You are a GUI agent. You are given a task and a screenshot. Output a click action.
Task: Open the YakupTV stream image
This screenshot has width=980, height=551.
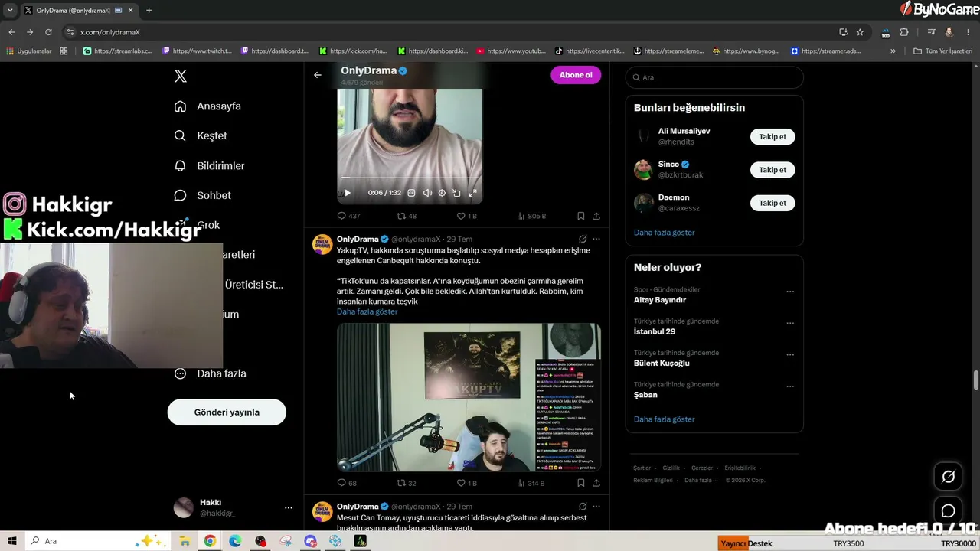coord(469,397)
